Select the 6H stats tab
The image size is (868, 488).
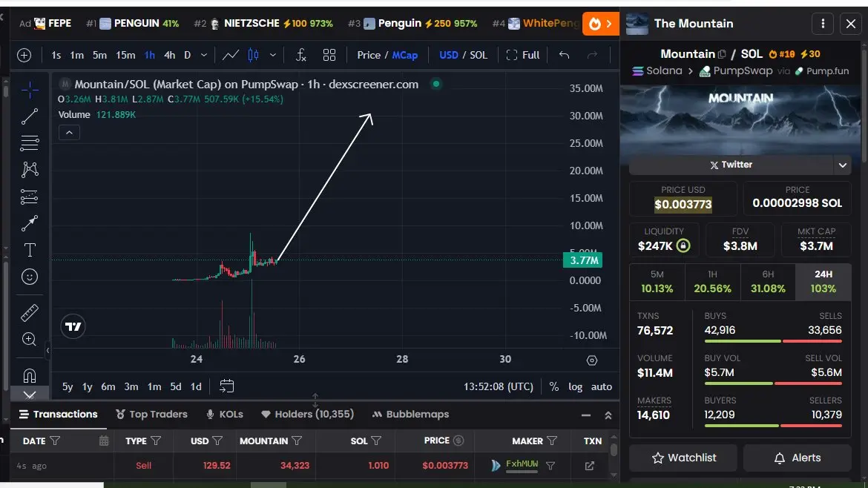[768, 282]
